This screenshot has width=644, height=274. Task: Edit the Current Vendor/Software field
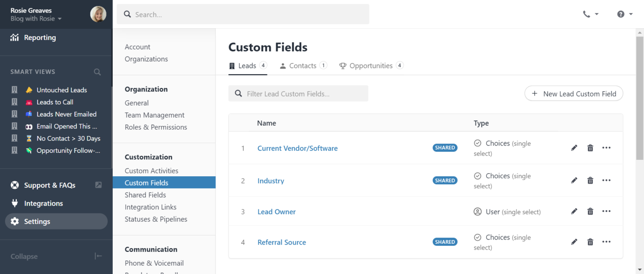coord(574,148)
